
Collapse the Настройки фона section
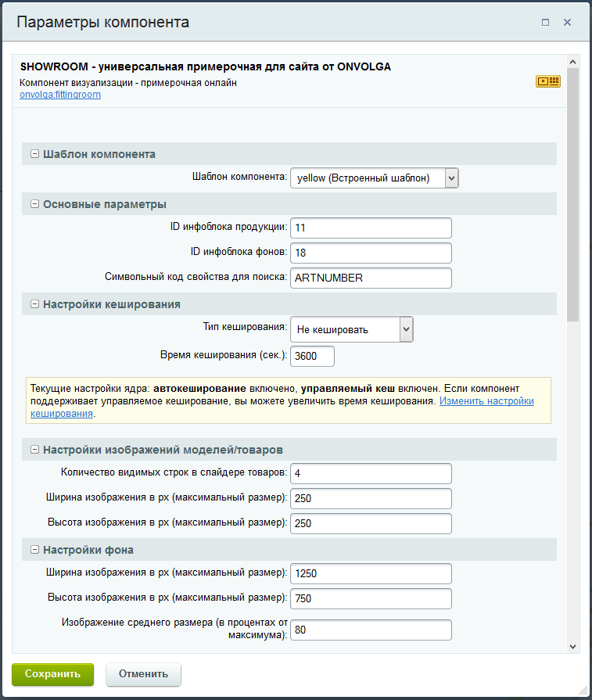point(34,550)
